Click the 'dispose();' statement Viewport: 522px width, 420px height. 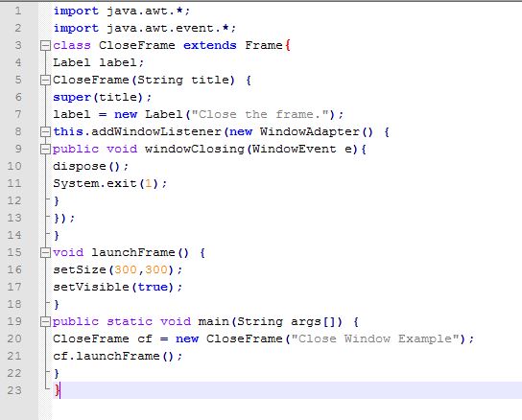point(91,167)
